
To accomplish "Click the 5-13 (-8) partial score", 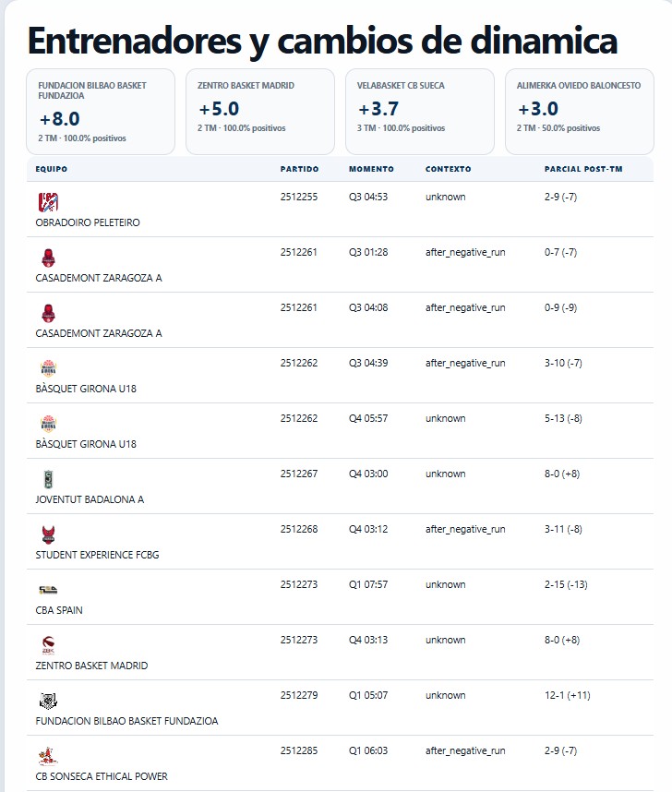I will [563, 419].
